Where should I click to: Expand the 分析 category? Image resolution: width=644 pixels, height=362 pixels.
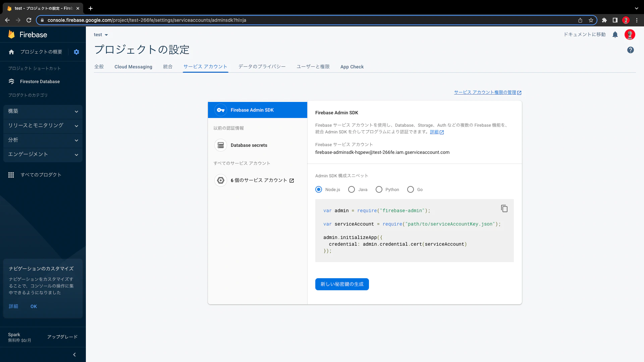tap(43, 140)
